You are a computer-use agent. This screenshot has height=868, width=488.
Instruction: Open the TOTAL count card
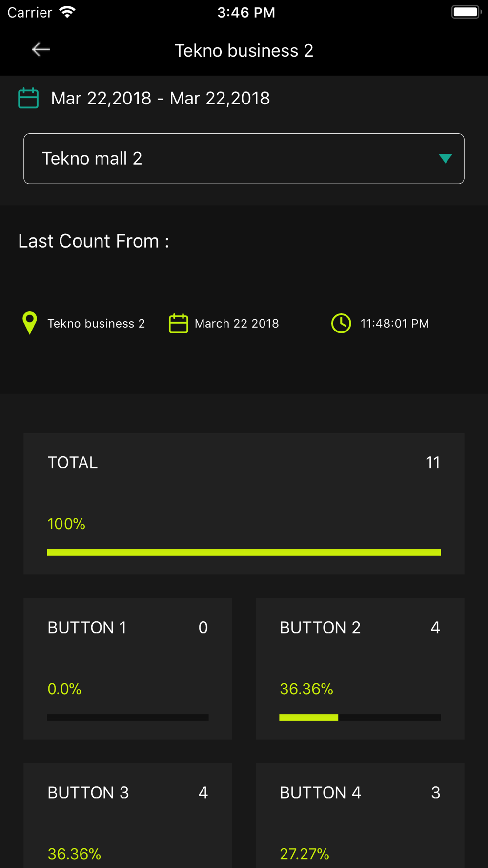click(244, 503)
